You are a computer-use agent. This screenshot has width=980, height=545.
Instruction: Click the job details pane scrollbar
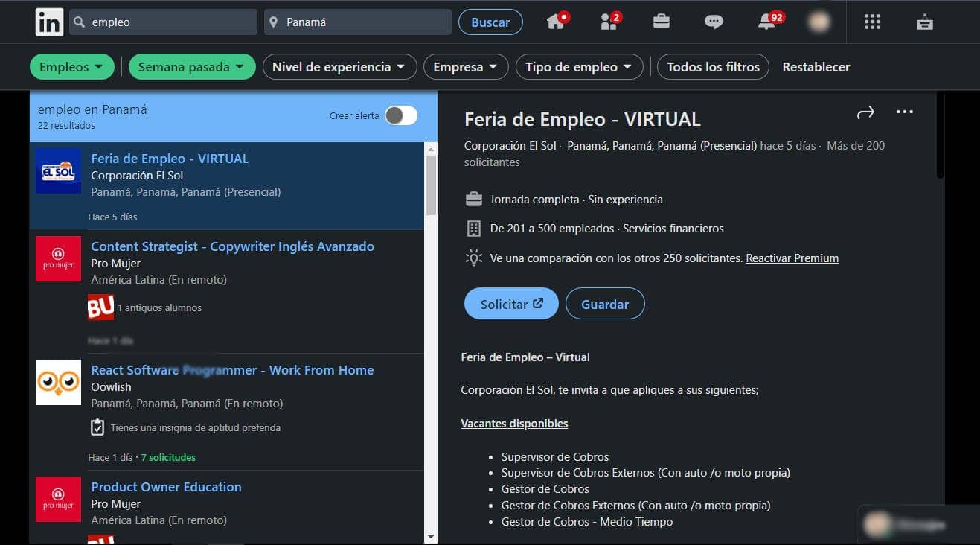click(x=941, y=136)
